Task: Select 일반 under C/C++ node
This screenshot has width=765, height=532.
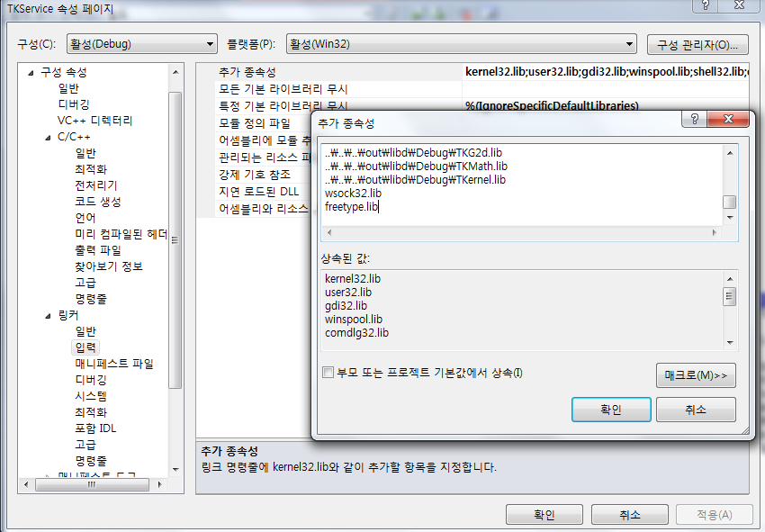Action: pyautogui.click(x=85, y=153)
